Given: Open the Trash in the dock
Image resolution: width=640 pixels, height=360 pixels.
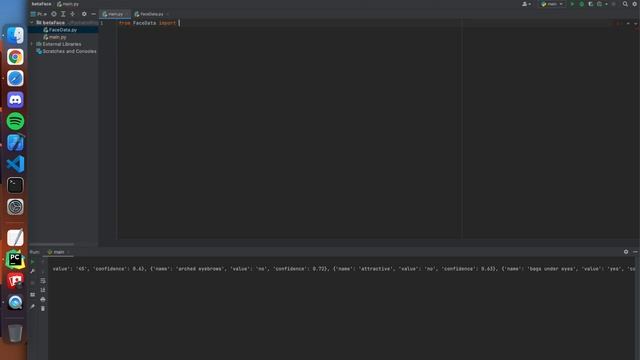Looking at the screenshot, I should click(15, 333).
